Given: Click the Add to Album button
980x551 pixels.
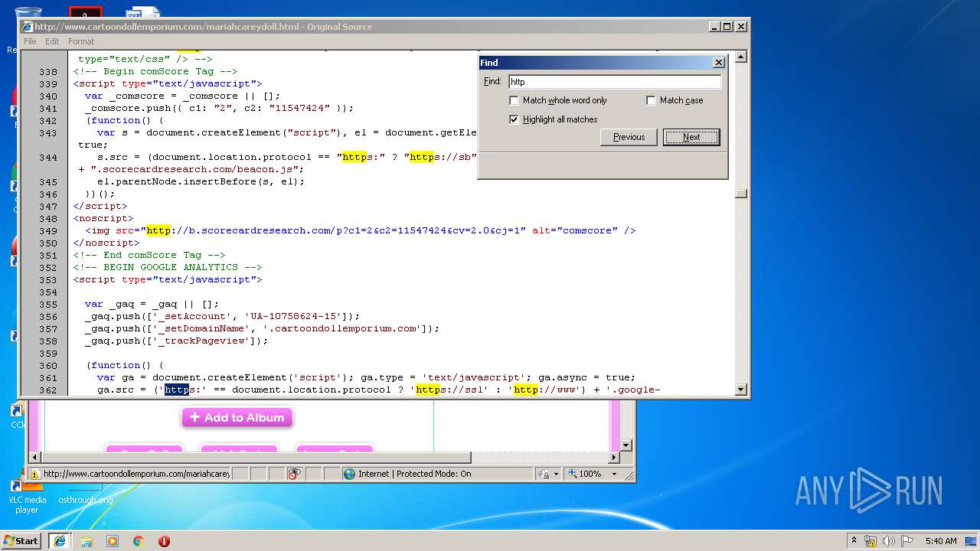Looking at the screenshot, I should [x=237, y=418].
